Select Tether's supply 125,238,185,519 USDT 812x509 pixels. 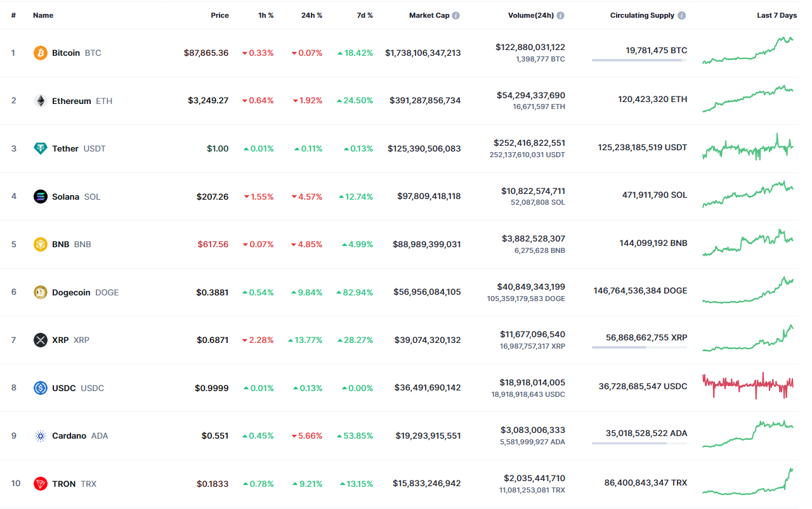click(643, 147)
